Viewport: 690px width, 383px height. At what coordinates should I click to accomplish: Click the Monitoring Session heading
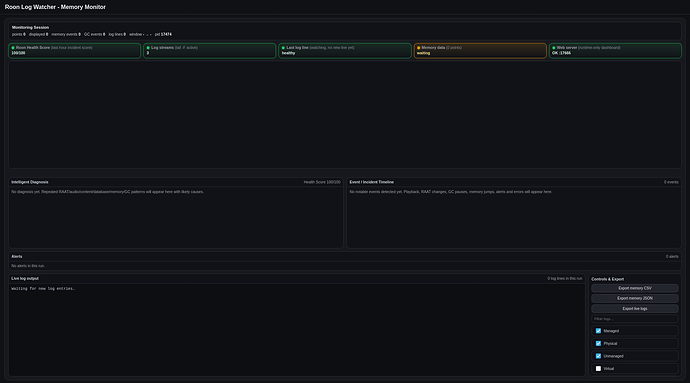30,27
